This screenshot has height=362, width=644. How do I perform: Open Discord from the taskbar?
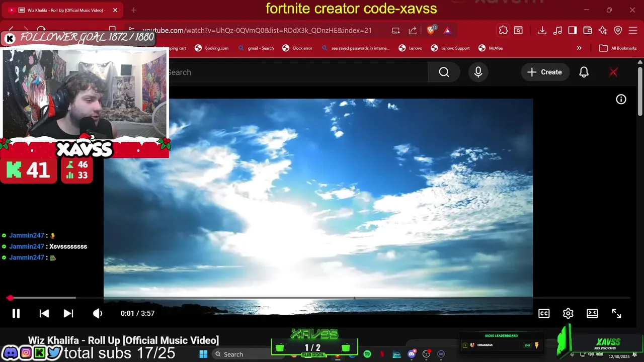[412, 354]
